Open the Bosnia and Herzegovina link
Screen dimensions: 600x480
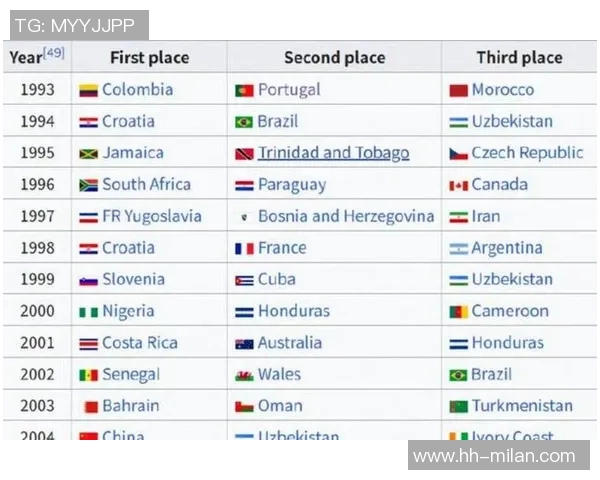pos(346,216)
